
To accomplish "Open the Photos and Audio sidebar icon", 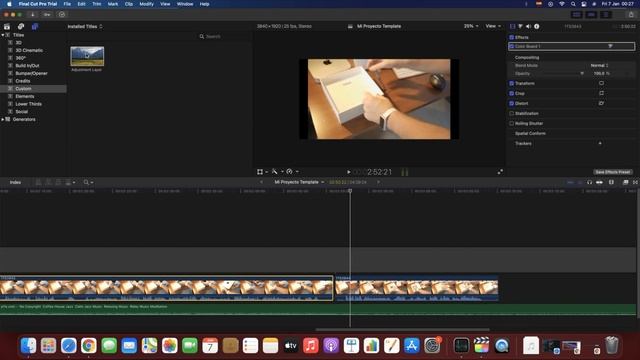I will click(21, 27).
